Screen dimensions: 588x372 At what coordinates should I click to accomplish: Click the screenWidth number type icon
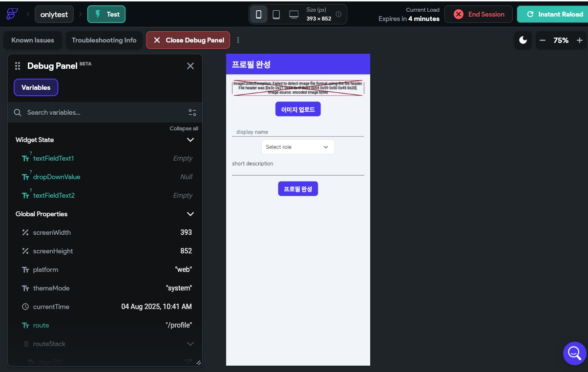(25, 232)
